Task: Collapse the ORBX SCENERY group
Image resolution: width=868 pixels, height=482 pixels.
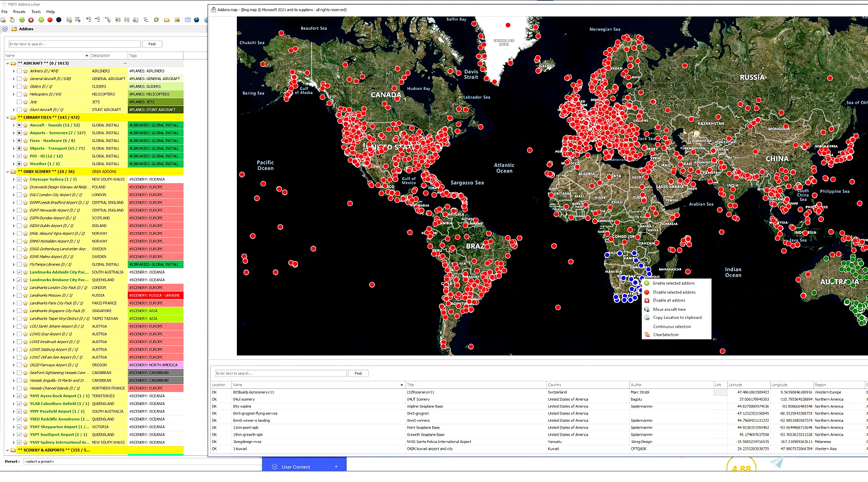Action: click(x=7, y=171)
